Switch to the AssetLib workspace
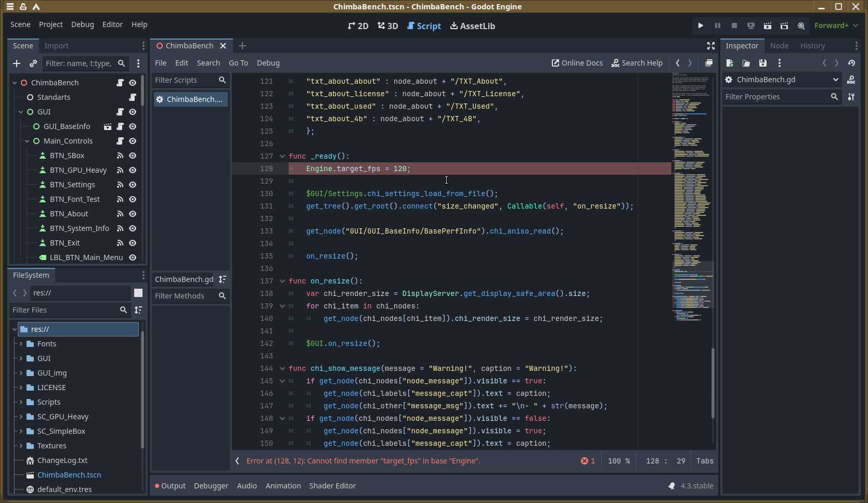The image size is (868, 503). (x=472, y=26)
